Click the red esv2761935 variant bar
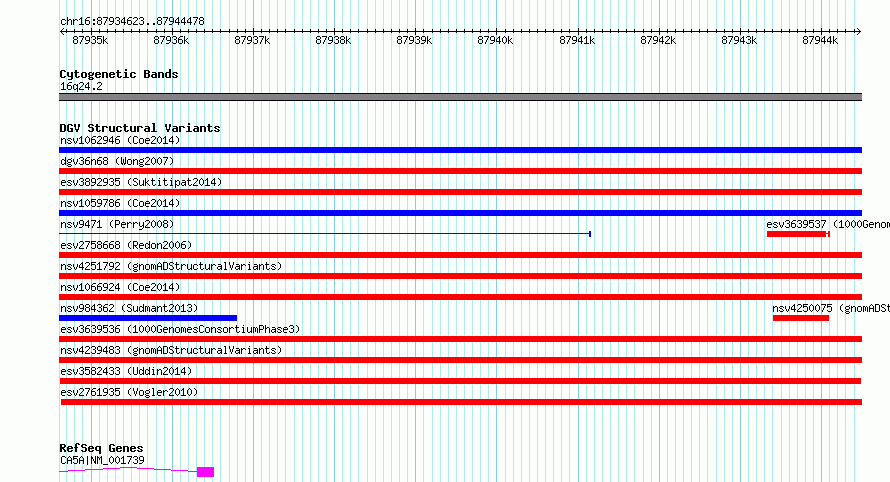 tap(461, 402)
